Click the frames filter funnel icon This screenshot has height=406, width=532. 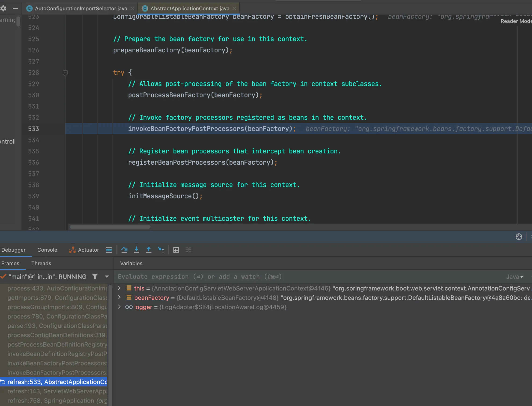point(95,276)
